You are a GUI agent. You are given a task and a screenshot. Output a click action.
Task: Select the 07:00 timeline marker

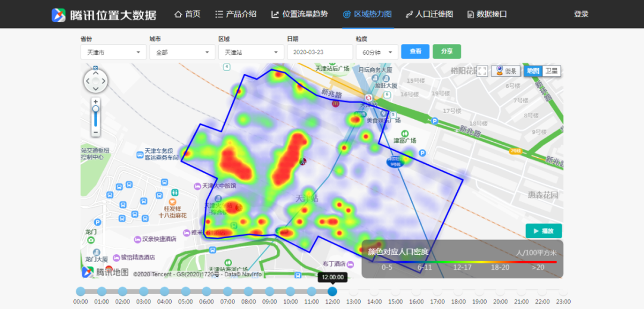tap(227, 291)
